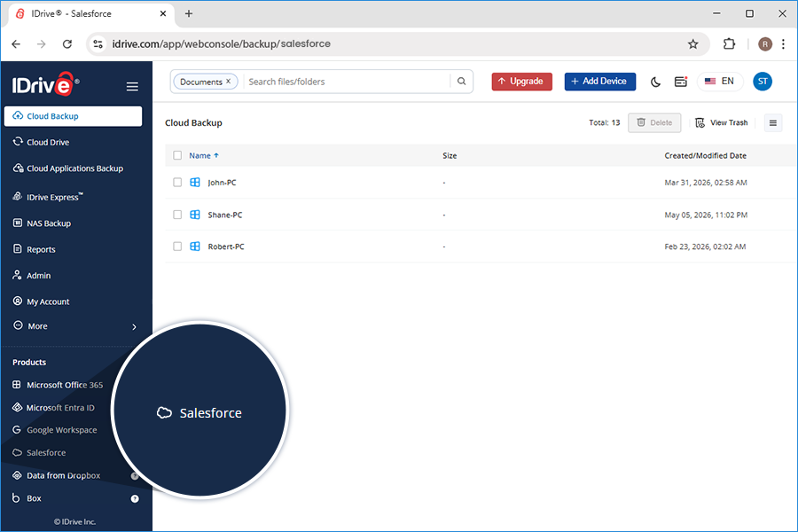The height and width of the screenshot is (532, 798).
Task: Focus the Search files/folders field
Action: tap(346, 82)
